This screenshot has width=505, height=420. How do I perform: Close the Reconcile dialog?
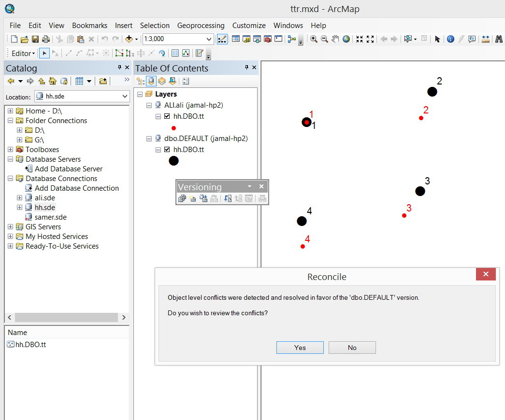486,274
